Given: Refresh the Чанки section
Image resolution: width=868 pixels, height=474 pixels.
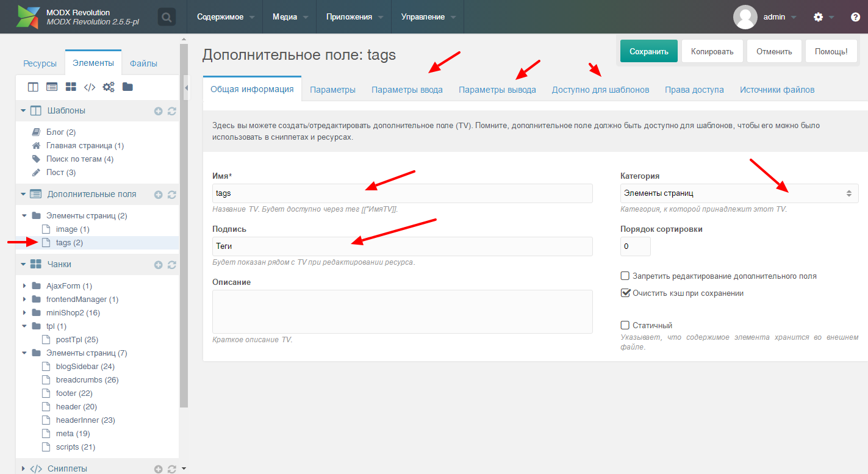Looking at the screenshot, I should click(171, 265).
